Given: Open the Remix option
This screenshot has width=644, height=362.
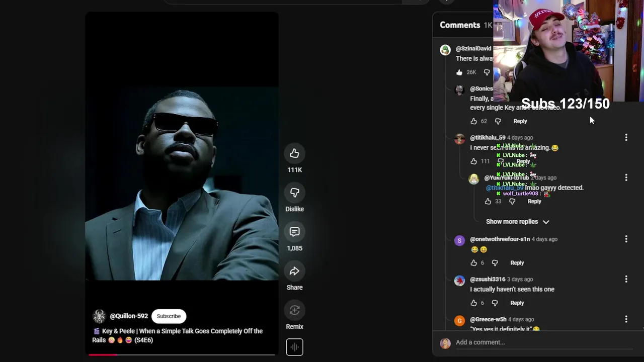Looking at the screenshot, I should 294,310.
